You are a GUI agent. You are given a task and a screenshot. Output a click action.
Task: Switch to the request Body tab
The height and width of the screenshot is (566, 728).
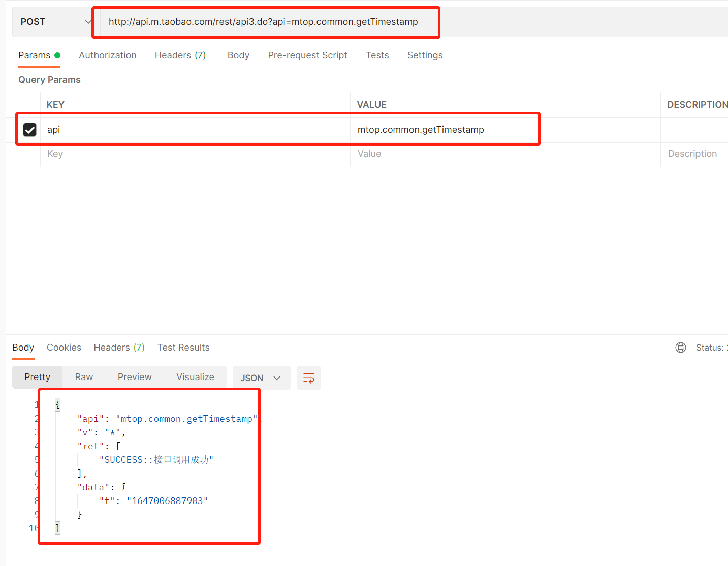pyautogui.click(x=238, y=55)
